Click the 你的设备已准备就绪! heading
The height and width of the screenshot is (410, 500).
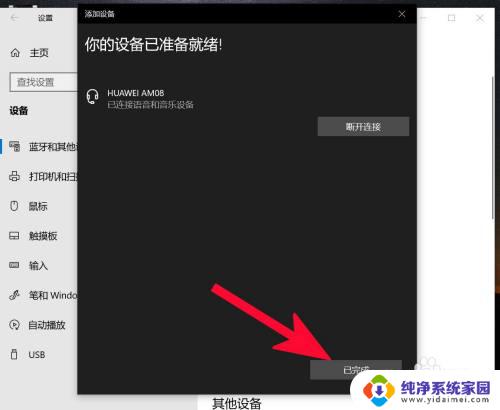point(154,44)
